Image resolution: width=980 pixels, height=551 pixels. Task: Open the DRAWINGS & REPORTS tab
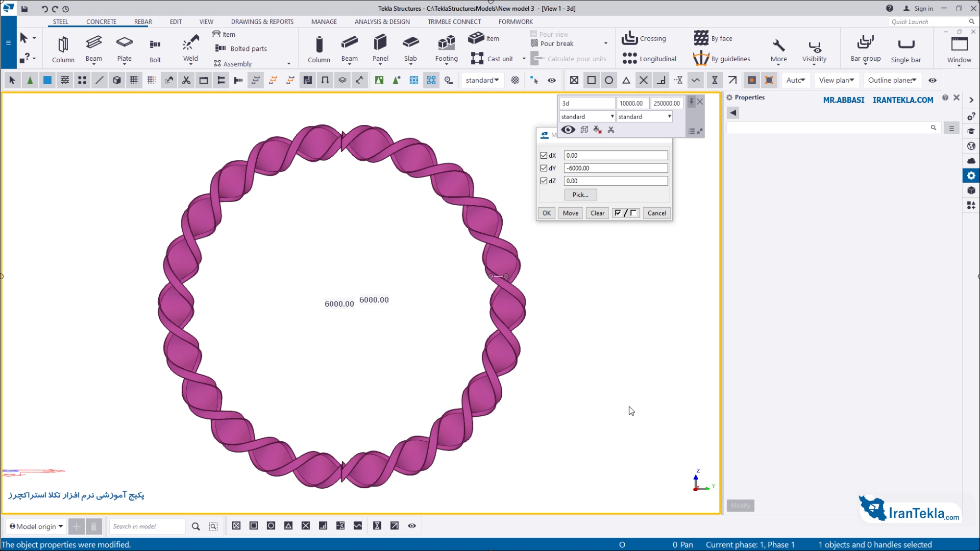(262, 22)
